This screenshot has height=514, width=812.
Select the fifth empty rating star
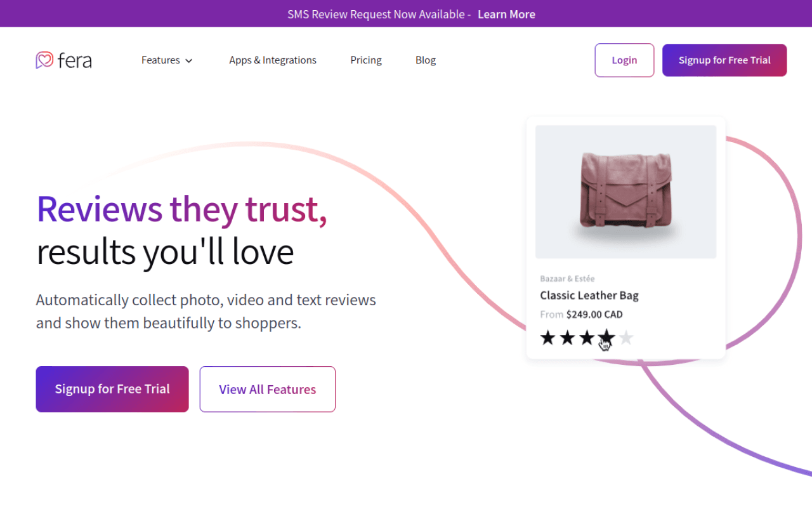click(626, 338)
